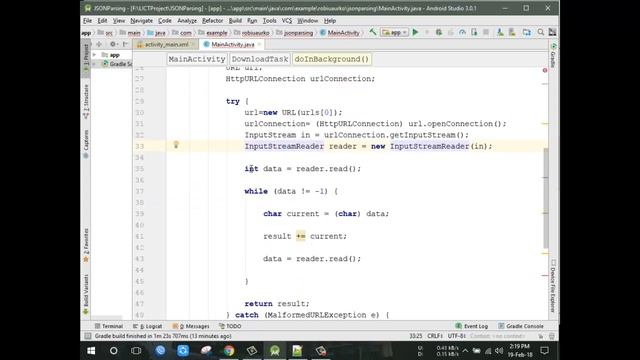
Task: Open the UTF-8 encoding selector
Action: click(456, 336)
